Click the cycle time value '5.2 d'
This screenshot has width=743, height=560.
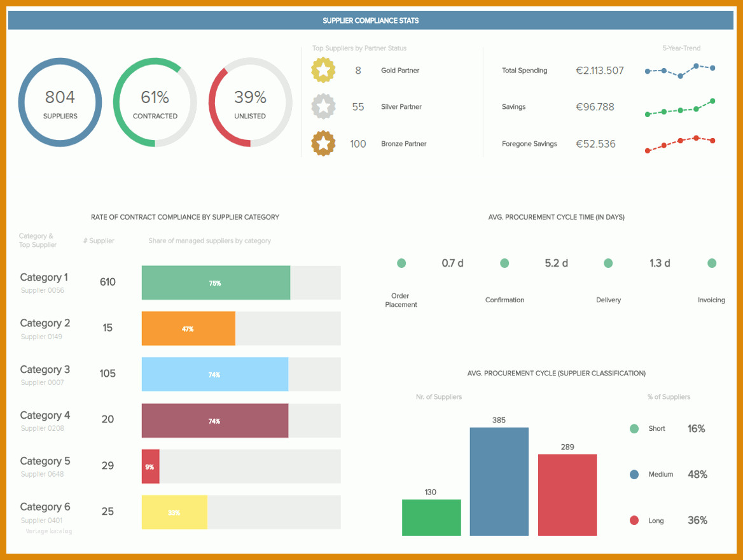557,263
